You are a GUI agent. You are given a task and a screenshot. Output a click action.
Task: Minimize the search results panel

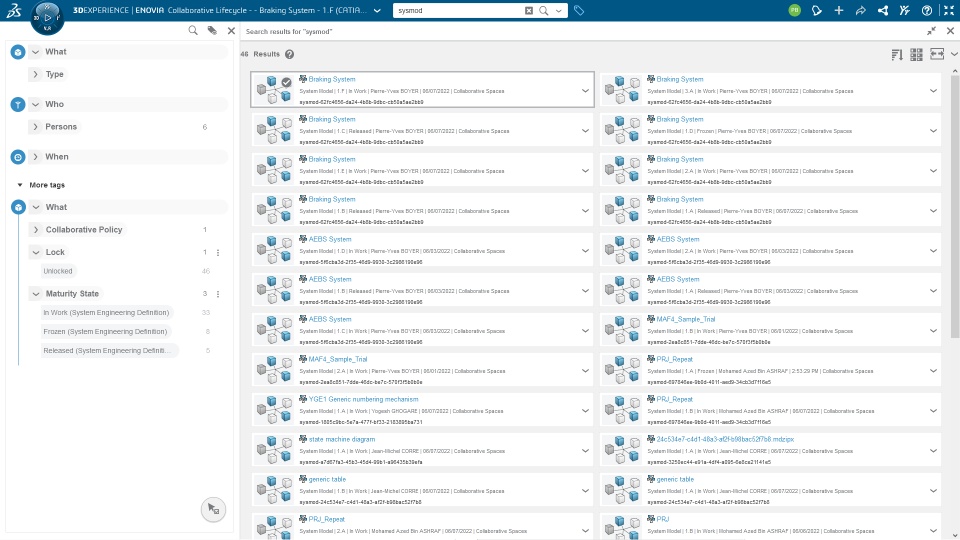(x=931, y=31)
